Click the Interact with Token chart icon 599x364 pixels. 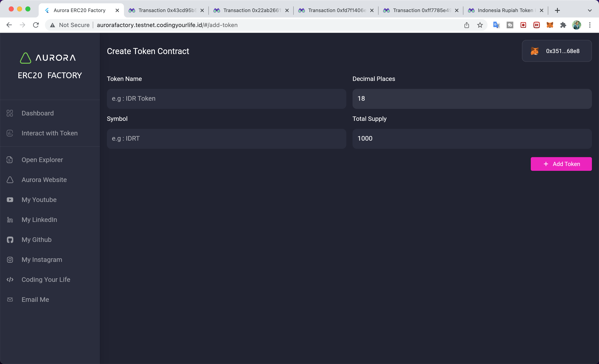coord(10,133)
